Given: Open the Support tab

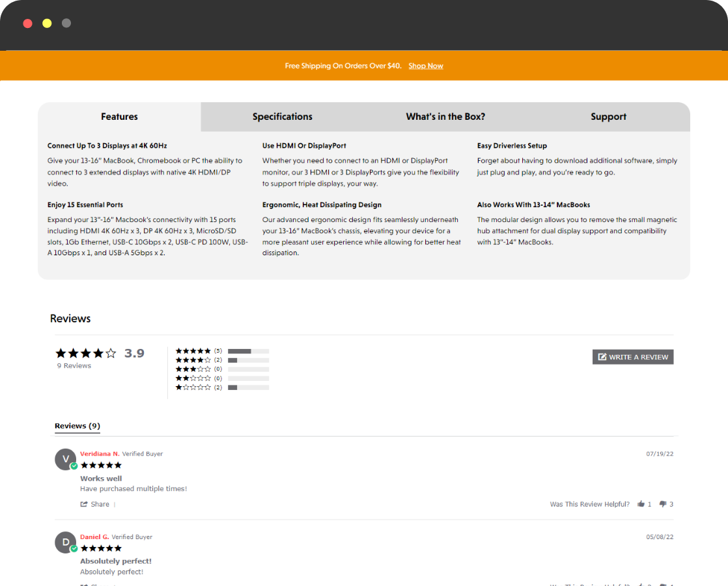Looking at the screenshot, I should tap(608, 117).
